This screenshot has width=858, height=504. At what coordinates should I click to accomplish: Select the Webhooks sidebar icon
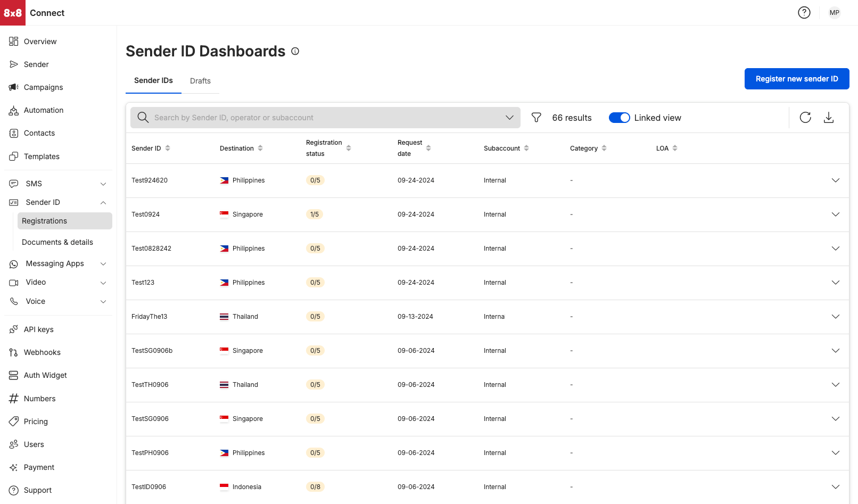coord(14,352)
